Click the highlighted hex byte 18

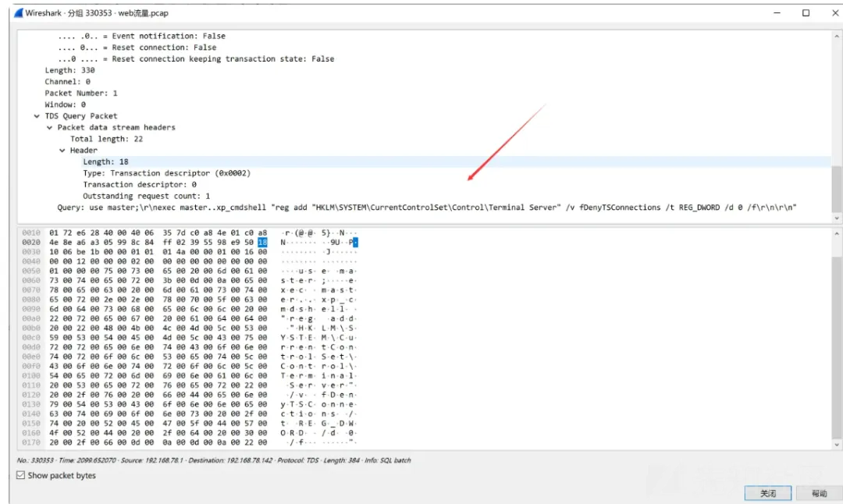(262, 243)
